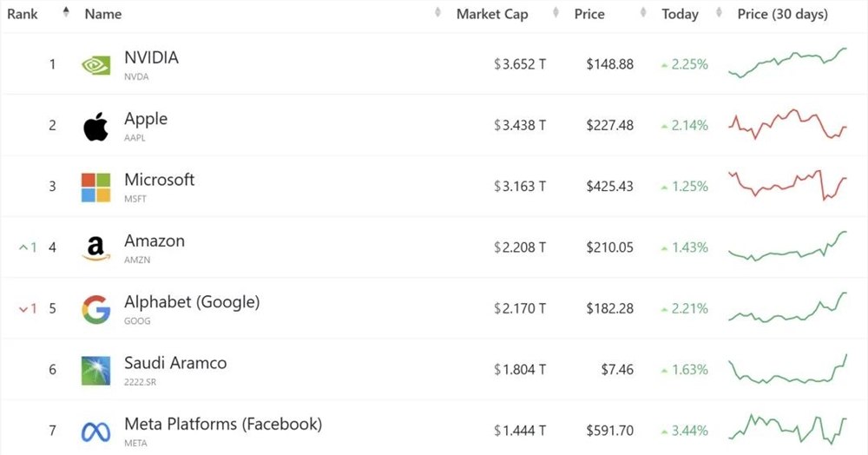View Apple's 30-day price chart

787,126
